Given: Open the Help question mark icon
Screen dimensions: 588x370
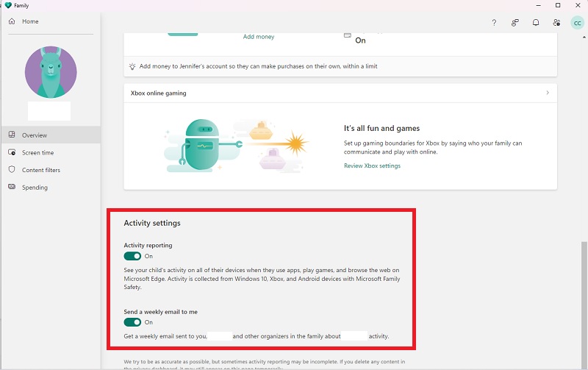Looking at the screenshot, I should pyautogui.click(x=494, y=23).
